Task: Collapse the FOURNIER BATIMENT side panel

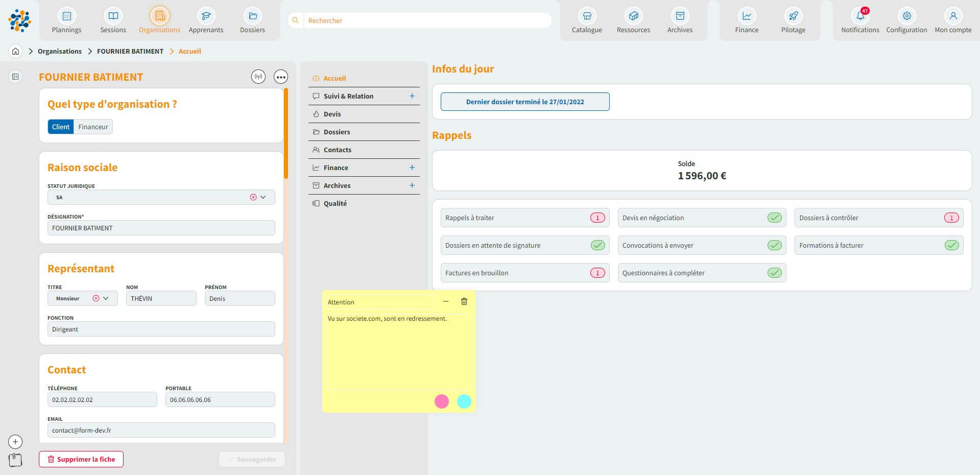Action: [15, 76]
